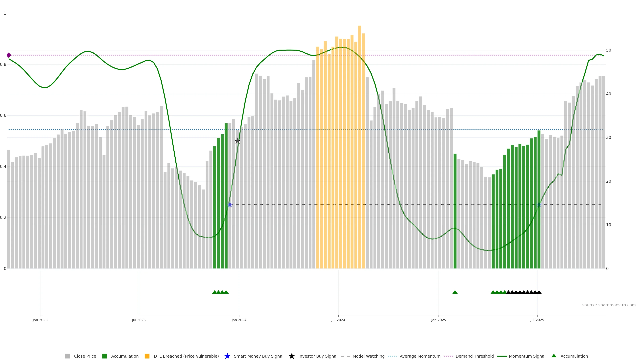This screenshot has height=362, width=644.
Task: Click the green Accumulation triangle icon in legend
Action: tap(554, 356)
